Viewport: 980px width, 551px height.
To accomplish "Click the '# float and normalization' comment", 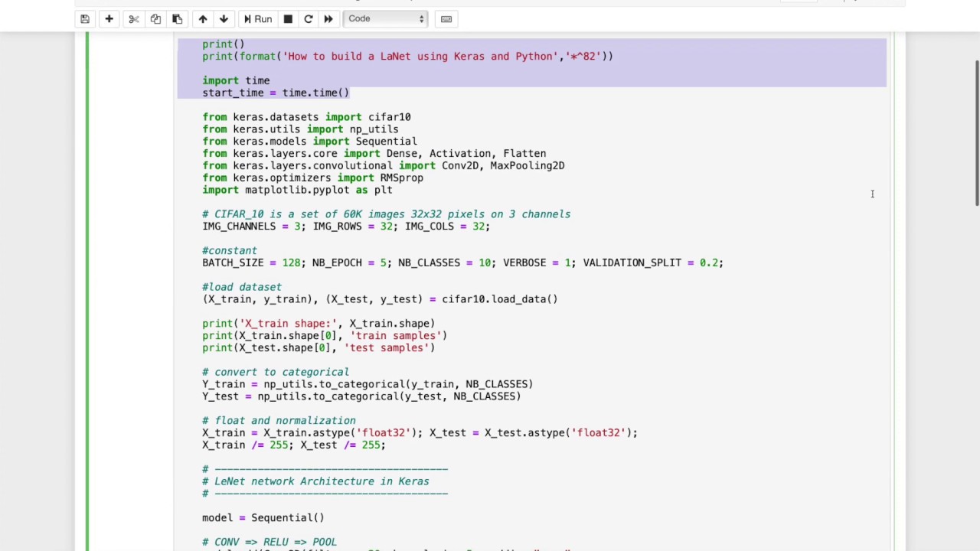I will pyautogui.click(x=279, y=421).
